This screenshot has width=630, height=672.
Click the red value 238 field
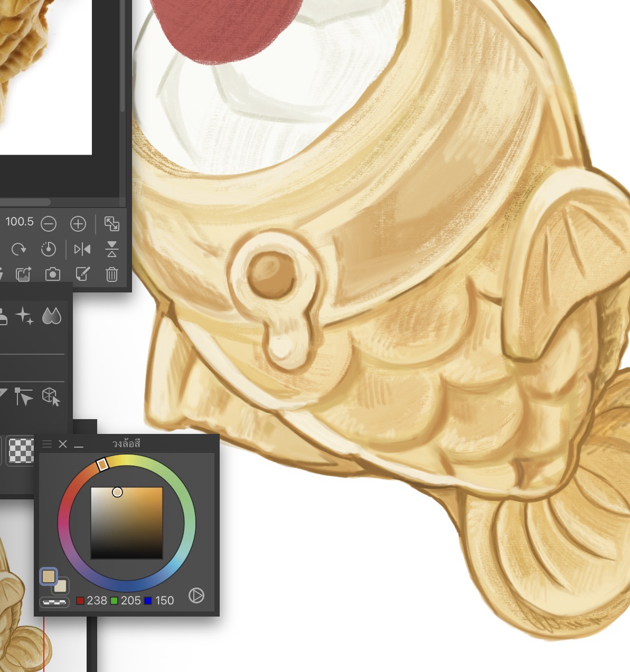pos(97,601)
